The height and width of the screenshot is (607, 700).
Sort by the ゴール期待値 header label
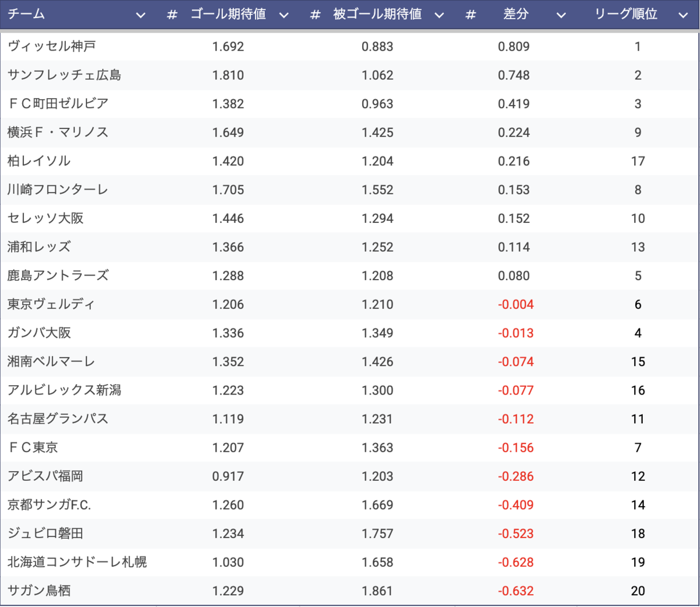click(228, 14)
